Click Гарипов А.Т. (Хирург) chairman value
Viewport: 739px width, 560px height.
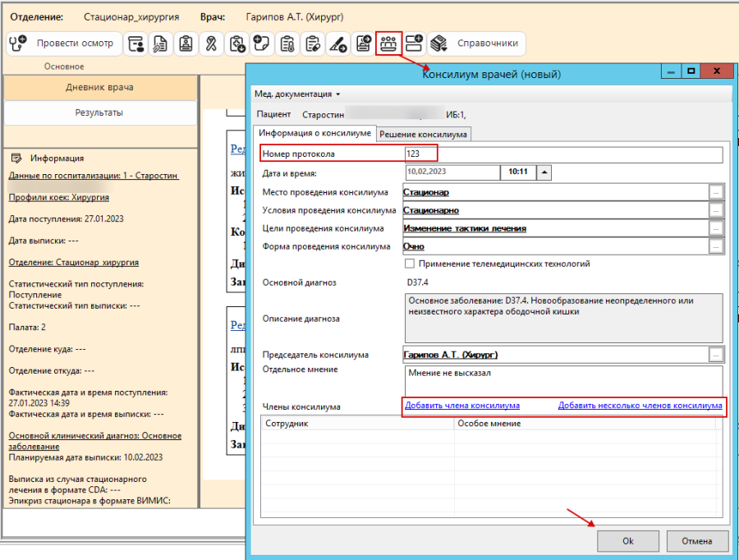(x=451, y=355)
